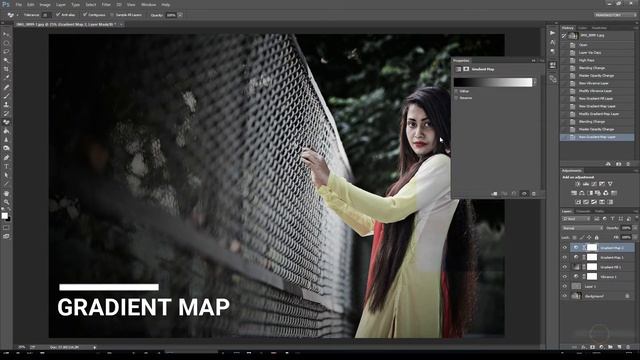Viewport: 640px width, 360px height.
Task: Select the Eyedropper tool
Action: point(6,78)
